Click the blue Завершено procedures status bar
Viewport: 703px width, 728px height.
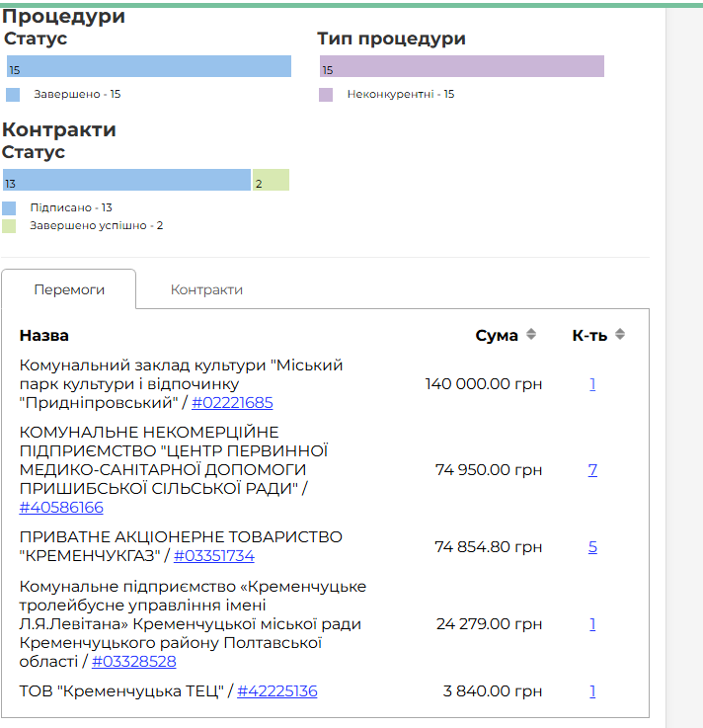pos(148,66)
